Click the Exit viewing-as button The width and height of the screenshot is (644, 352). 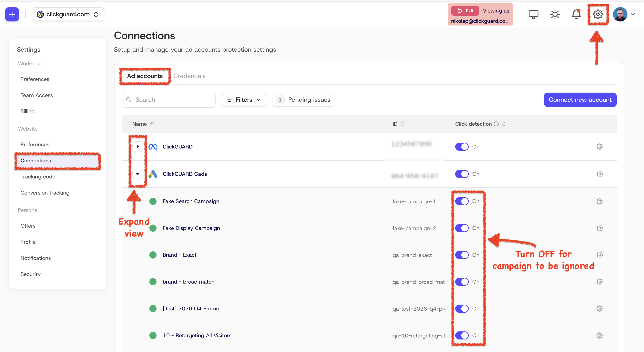click(x=465, y=11)
